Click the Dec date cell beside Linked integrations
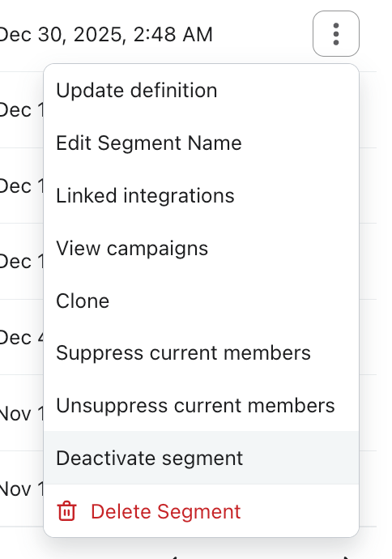The image size is (392, 559). click(21, 186)
